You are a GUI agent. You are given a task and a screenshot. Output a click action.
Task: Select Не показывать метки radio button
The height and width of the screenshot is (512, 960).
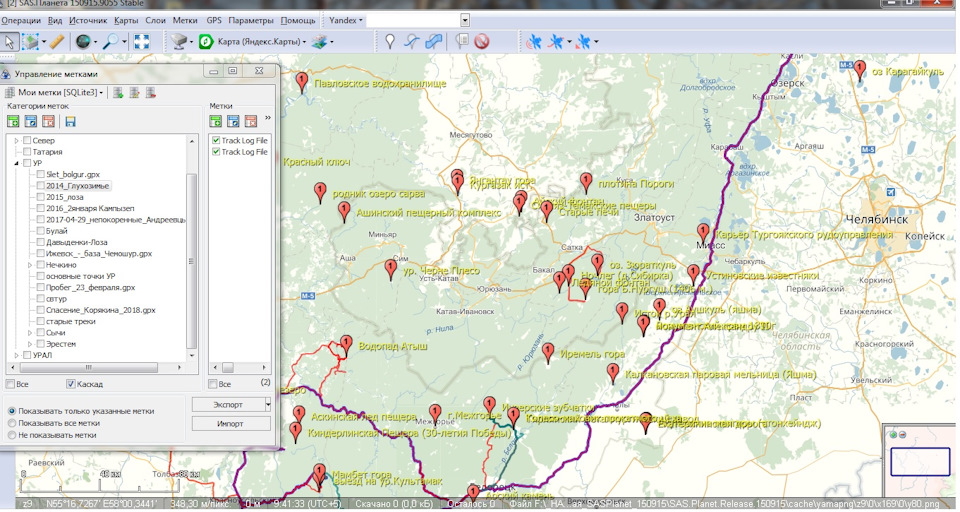[x=12, y=435]
